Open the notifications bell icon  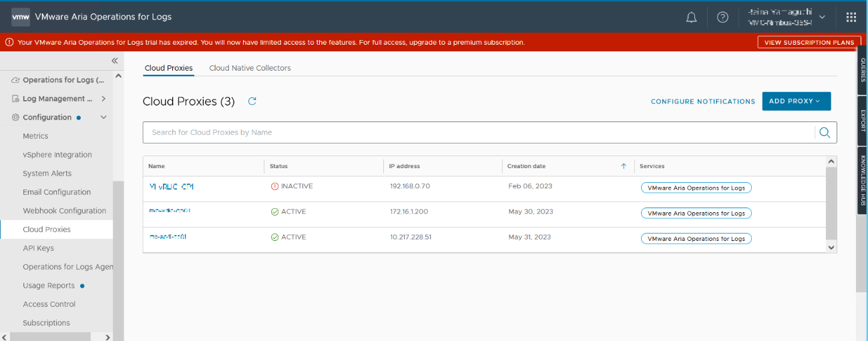pos(692,17)
